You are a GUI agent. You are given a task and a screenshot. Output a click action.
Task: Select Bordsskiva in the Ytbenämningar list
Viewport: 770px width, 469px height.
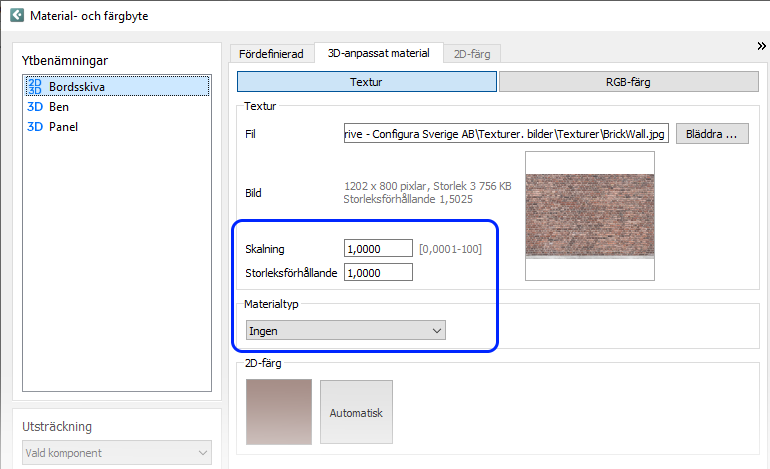pos(77,87)
